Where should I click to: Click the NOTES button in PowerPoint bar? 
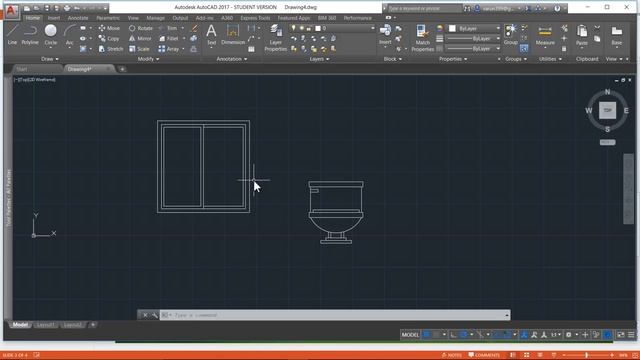tap(452, 356)
